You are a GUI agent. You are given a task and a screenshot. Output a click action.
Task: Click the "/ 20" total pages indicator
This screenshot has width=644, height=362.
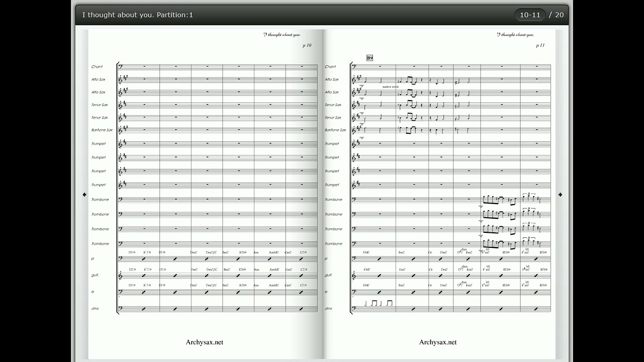coord(556,15)
